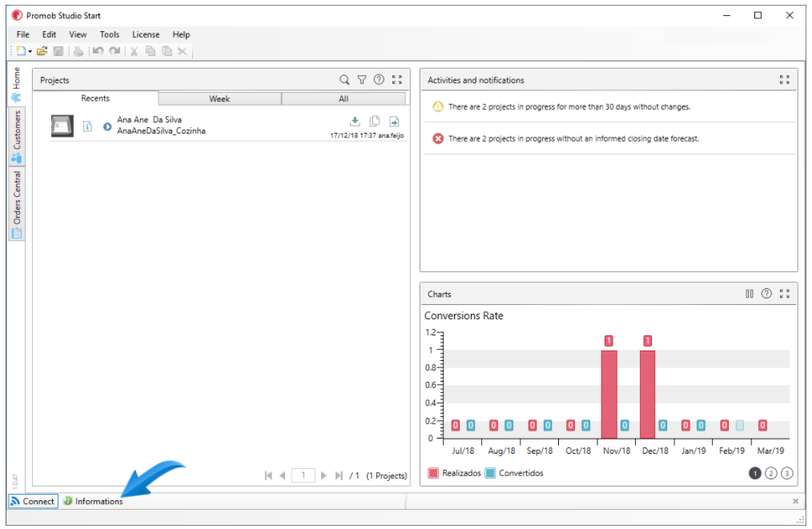Open help for the Projects panel
Image resolution: width=812 pixels, height=529 pixels.
point(379,80)
